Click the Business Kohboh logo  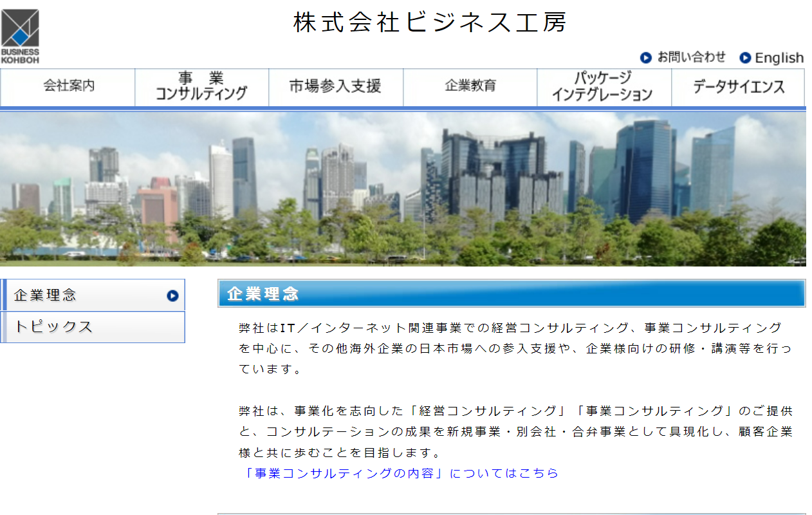[20, 36]
